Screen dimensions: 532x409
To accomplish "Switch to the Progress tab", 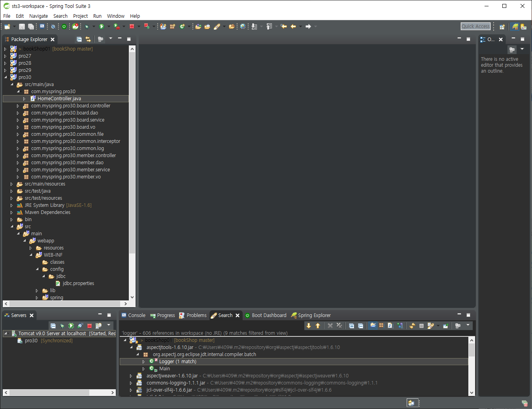I will pos(163,315).
